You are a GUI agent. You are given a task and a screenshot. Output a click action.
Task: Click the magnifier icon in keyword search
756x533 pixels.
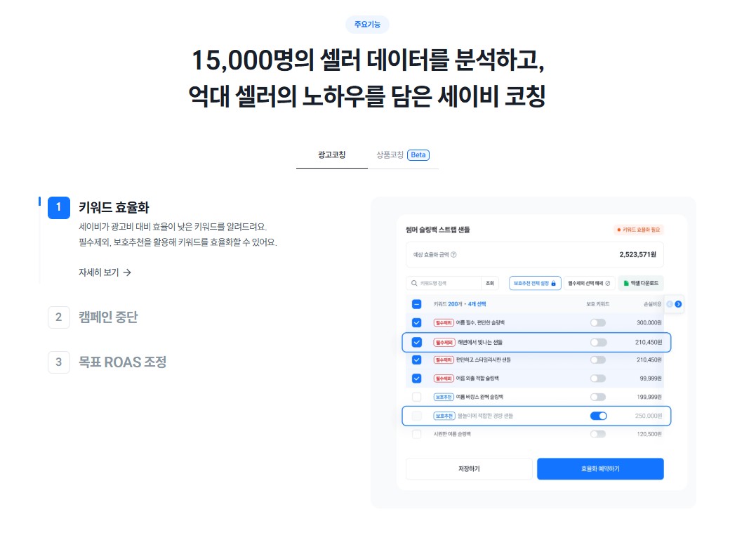click(x=414, y=283)
